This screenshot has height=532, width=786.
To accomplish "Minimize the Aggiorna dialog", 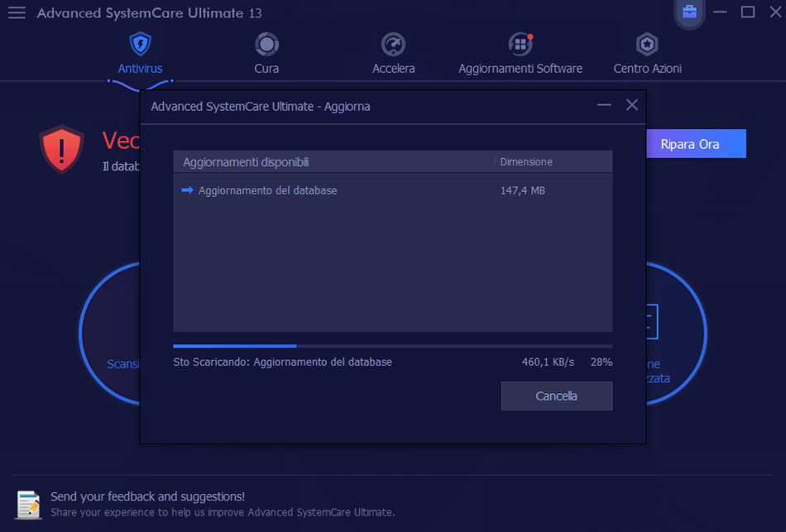I will (604, 105).
